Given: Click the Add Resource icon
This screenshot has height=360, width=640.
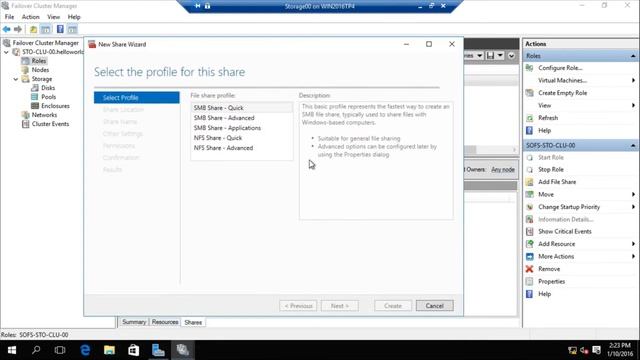Looking at the screenshot, I should 529,244.
